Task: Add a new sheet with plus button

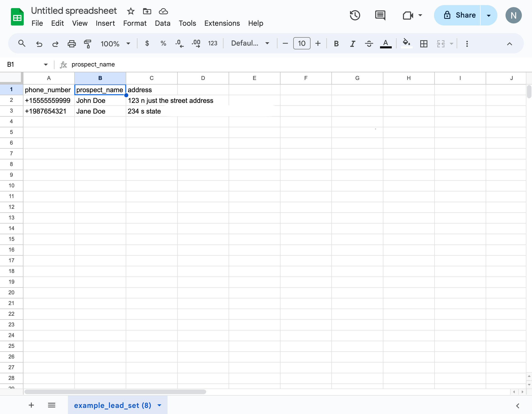Action: click(x=31, y=405)
